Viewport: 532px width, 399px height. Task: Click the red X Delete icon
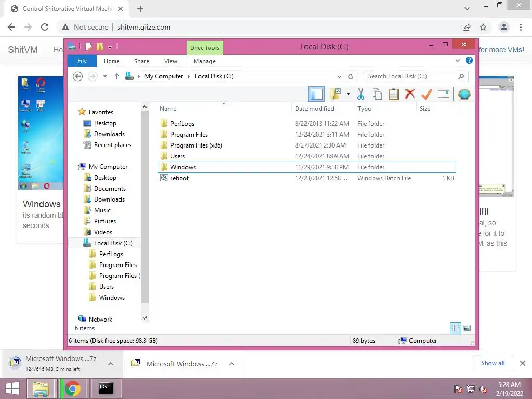point(410,94)
